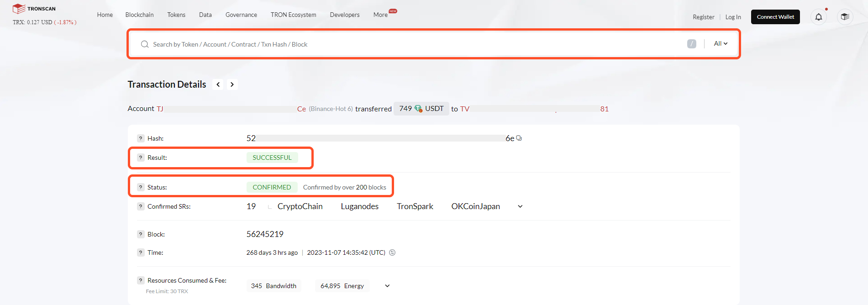Open the More menu

click(x=381, y=15)
